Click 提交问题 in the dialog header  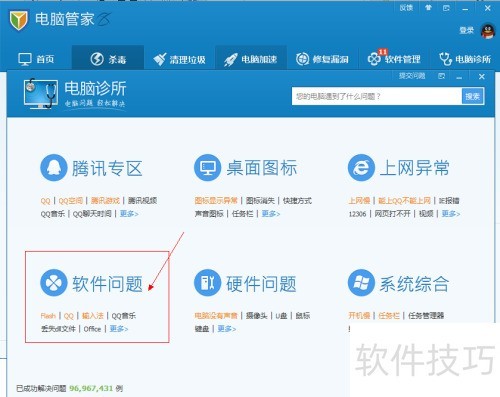click(x=412, y=76)
